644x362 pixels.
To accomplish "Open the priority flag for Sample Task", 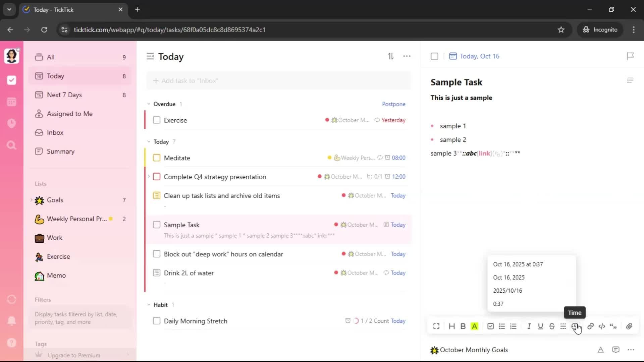I will (x=630, y=56).
